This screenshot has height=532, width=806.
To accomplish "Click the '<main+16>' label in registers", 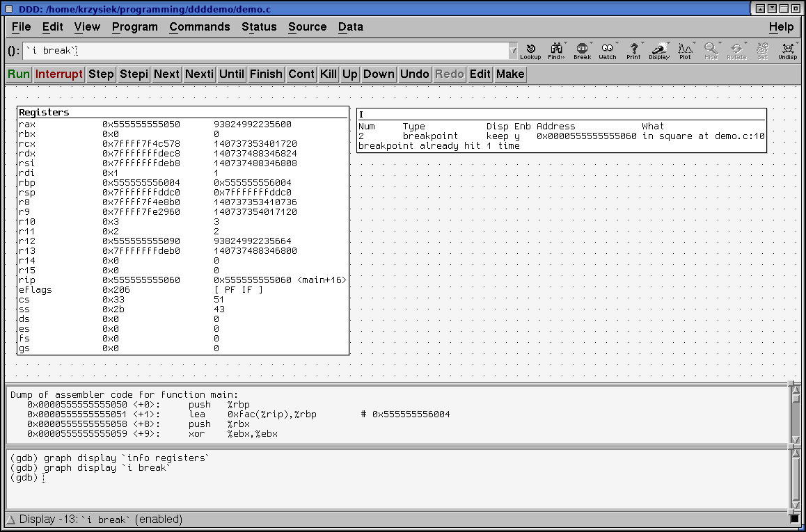I will coord(322,280).
